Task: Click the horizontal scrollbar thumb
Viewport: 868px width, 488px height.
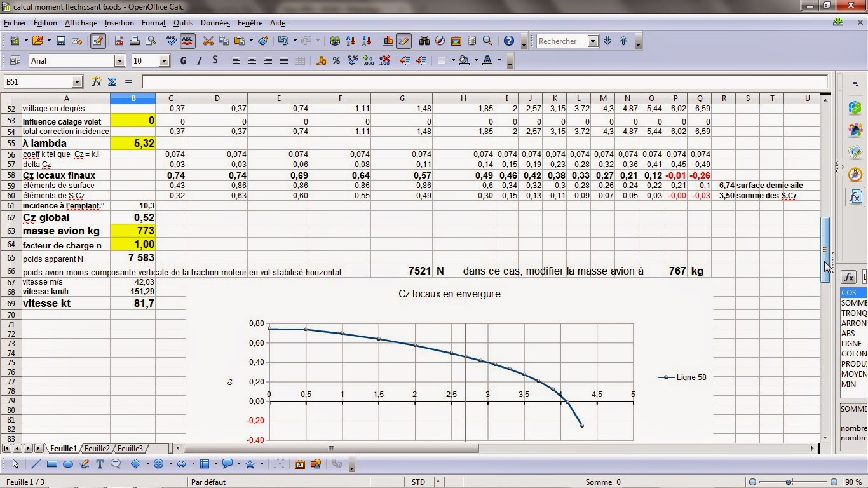Action: coord(331,448)
